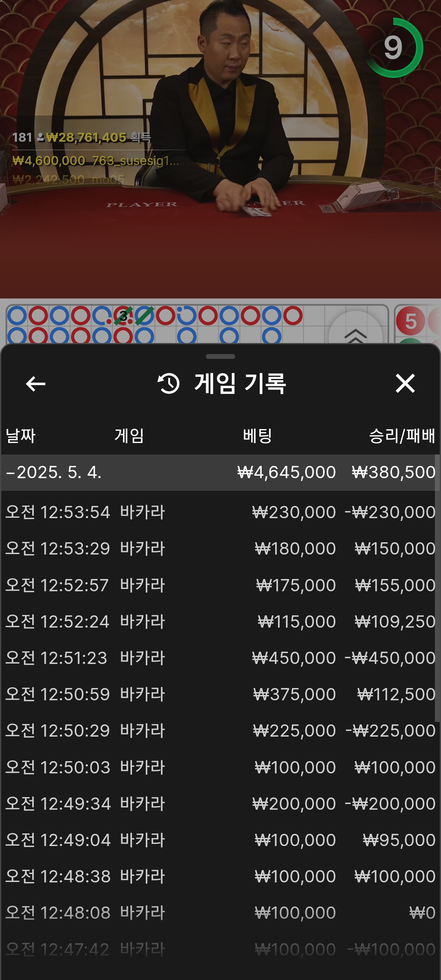The image size is (441, 980).
Task: Open the 12:53:54 baccarat record
Action: tap(220, 512)
